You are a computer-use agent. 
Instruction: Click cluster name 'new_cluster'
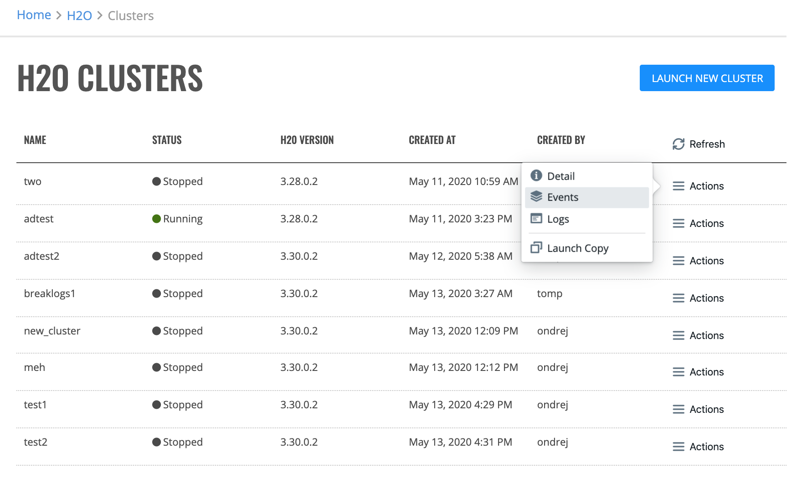[52, 331]
